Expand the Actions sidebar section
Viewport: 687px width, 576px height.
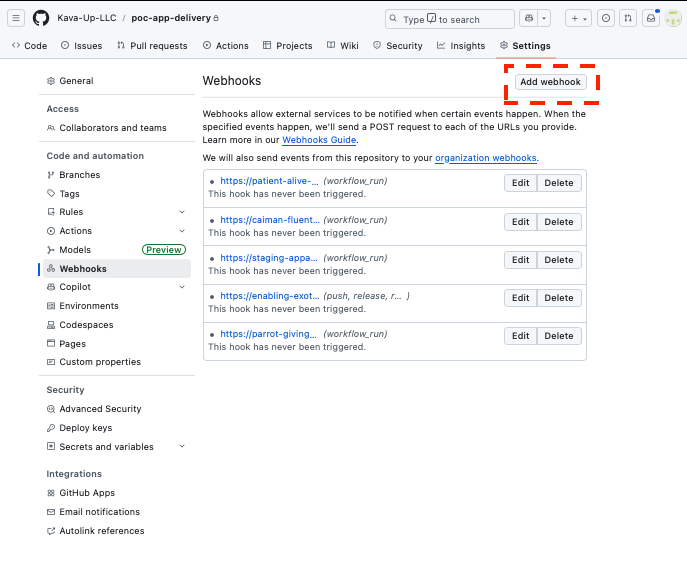coord(182,231)
